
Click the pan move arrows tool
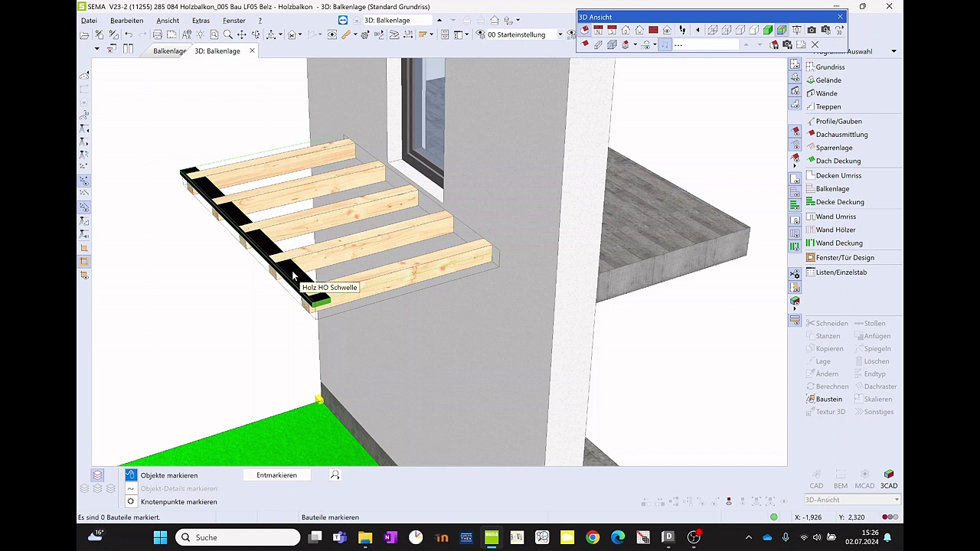[x=241, y=34]
